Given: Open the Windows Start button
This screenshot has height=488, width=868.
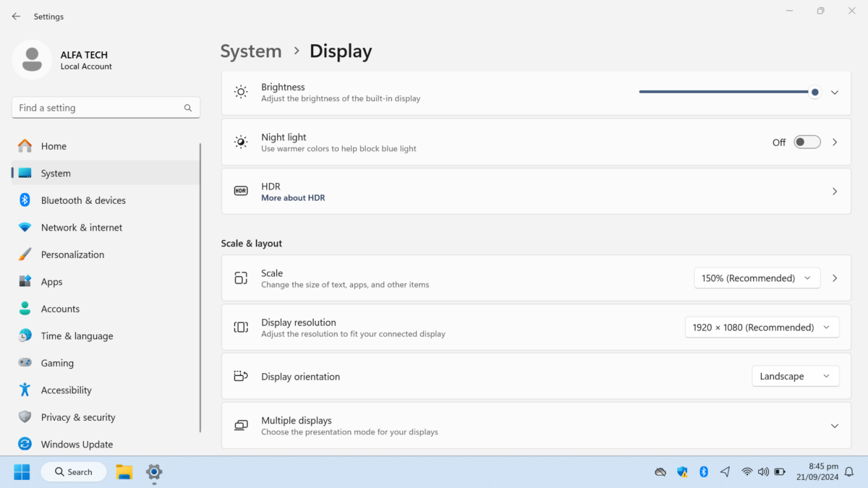Looking at the screenshot, I should [22, 472].
